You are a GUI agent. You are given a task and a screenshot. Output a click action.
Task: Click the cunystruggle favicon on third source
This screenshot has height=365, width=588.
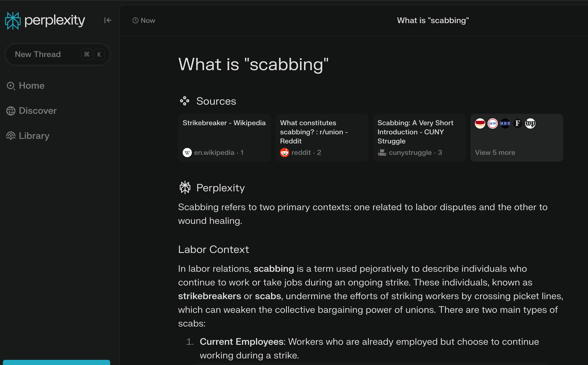pos(382,153)
